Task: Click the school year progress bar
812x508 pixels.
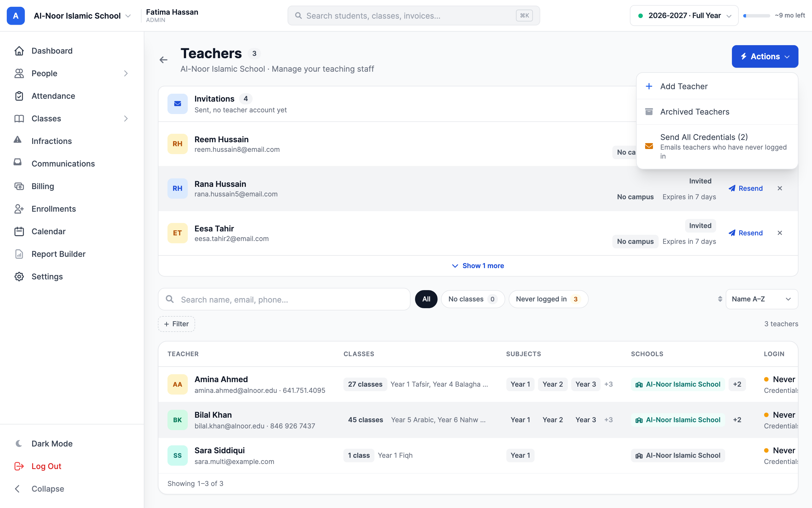Action: point(756,16)
